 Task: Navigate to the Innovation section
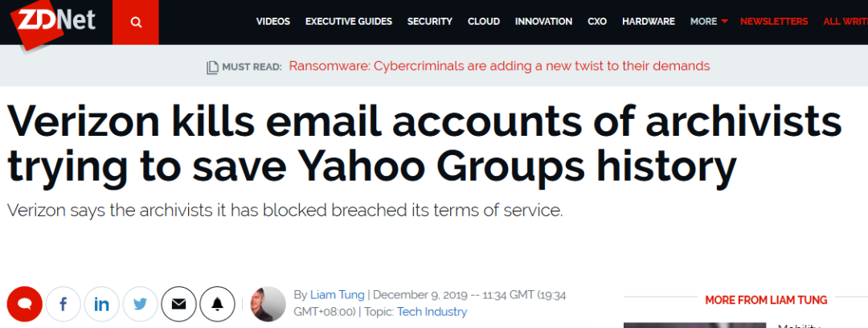543,22
